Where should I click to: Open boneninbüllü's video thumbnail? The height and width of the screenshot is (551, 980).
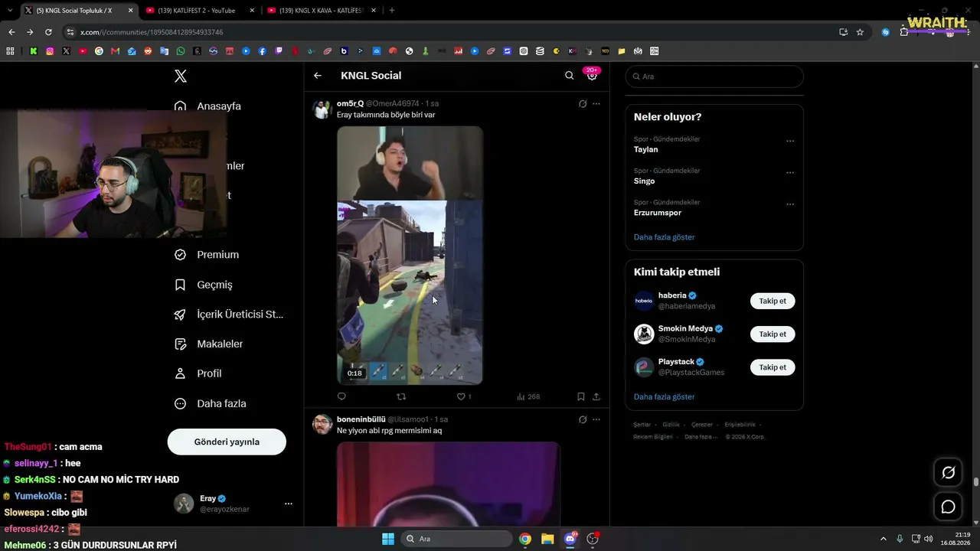coord(448,484)
